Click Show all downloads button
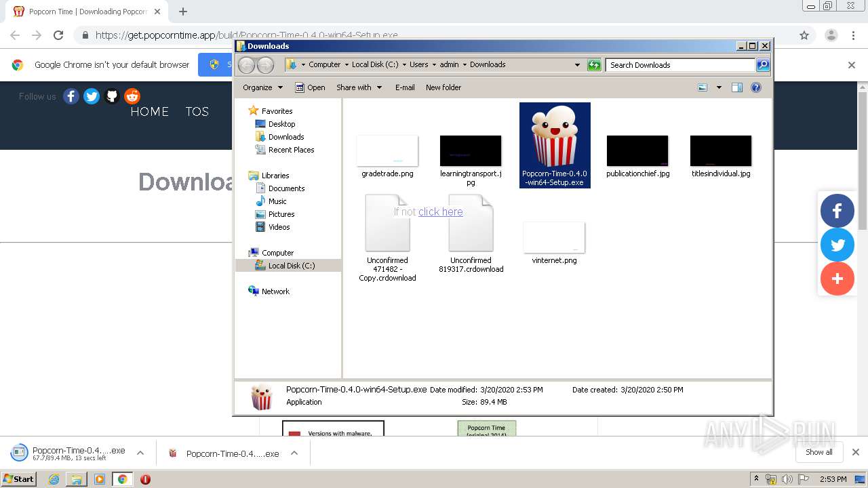This screenshot has width=868, height=488. click(x=819, y=452)
